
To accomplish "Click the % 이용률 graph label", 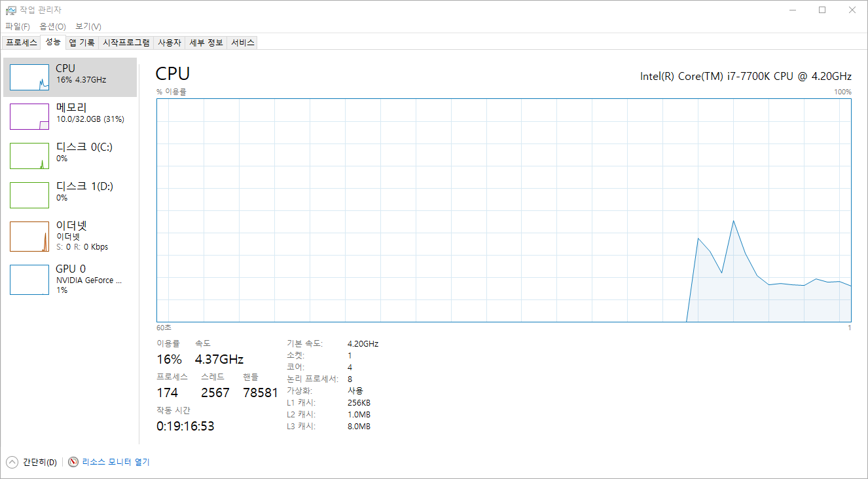I will (172, 92).
